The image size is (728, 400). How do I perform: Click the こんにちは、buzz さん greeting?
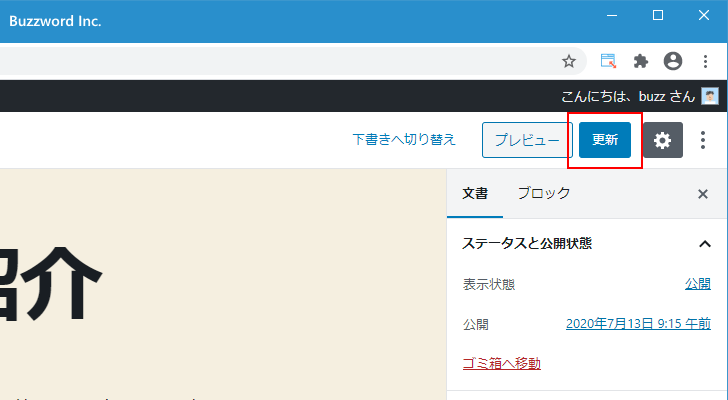[628, 96]
